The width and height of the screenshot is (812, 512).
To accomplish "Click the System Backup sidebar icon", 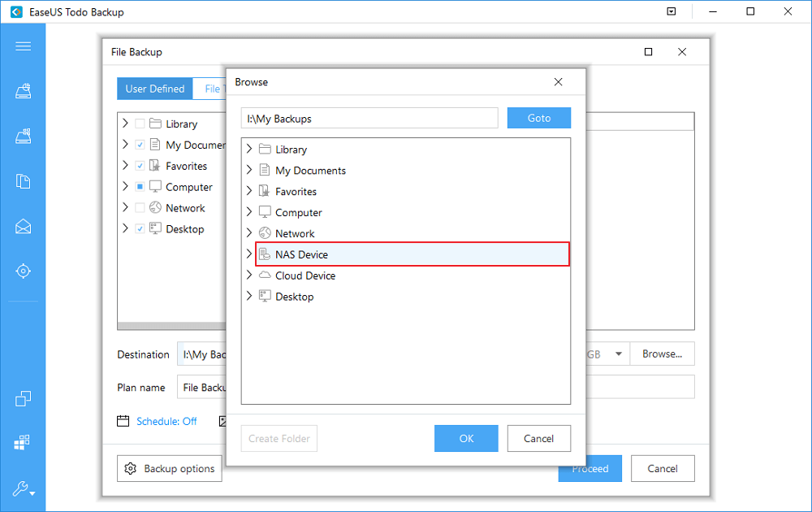I will coord(23,136).
